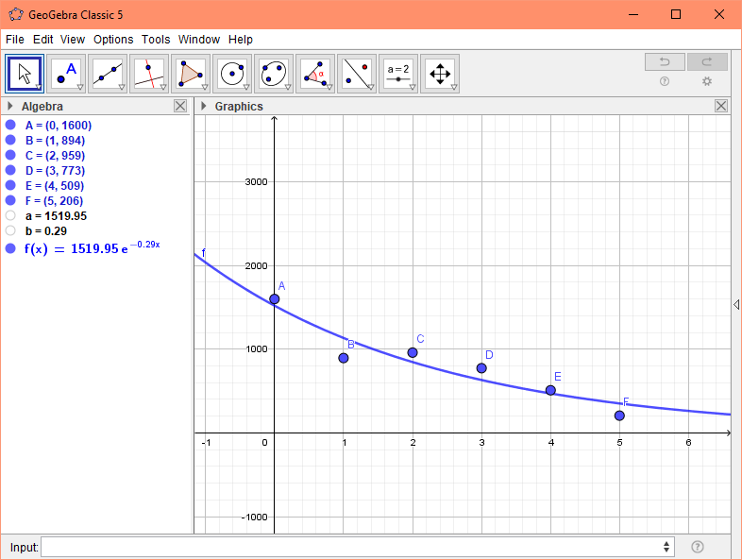Click the Graphics panel title

[x=239, y=106]
